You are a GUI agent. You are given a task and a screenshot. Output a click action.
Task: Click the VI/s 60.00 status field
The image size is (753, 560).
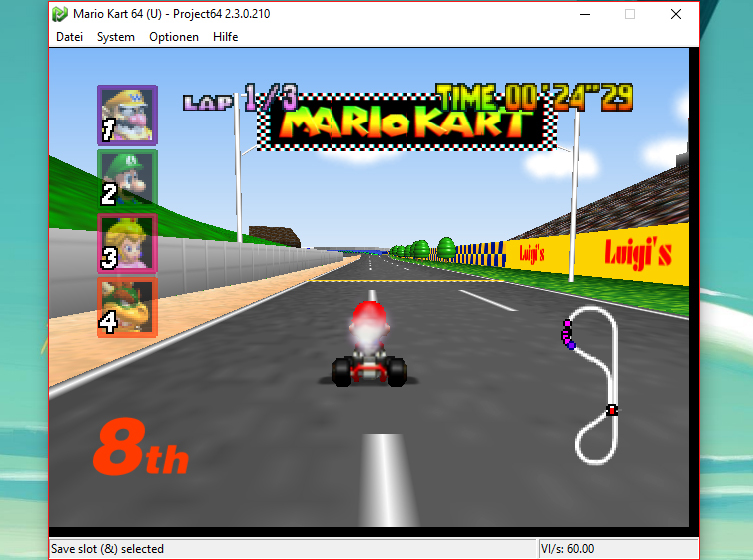click(567, 548)
